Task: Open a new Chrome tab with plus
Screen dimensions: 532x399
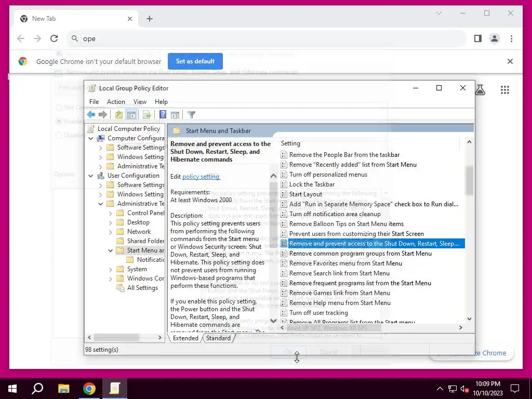Action: 150,19
